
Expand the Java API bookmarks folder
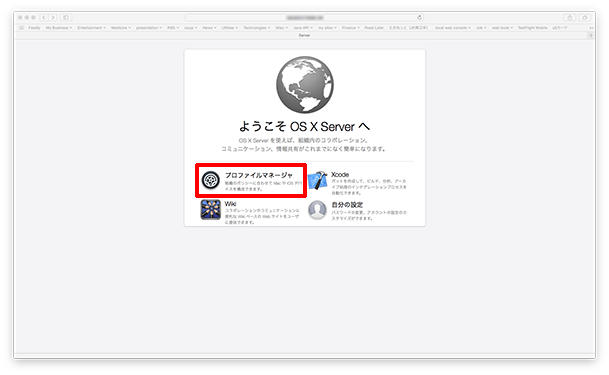(x=303, y=28)
